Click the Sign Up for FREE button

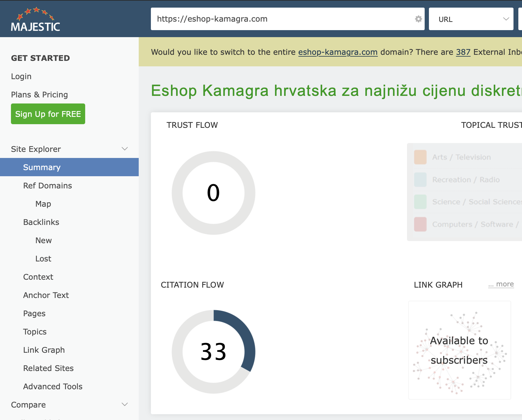tap(48, 114)
